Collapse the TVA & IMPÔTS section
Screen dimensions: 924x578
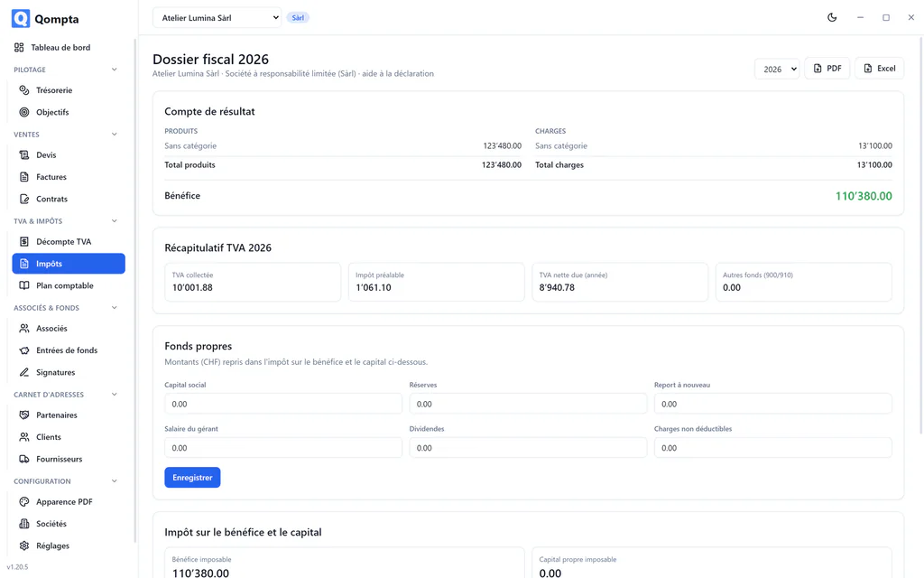(x=115, y=221)
